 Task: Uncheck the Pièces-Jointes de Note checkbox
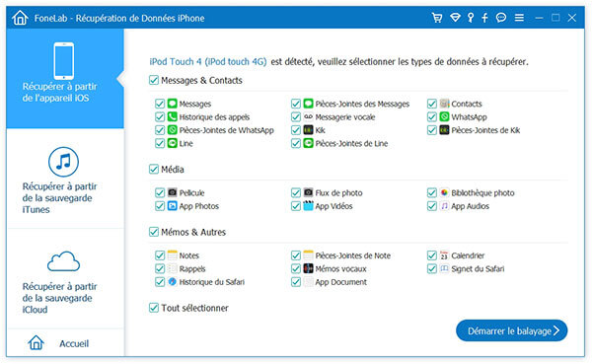[x=296, y=255]
